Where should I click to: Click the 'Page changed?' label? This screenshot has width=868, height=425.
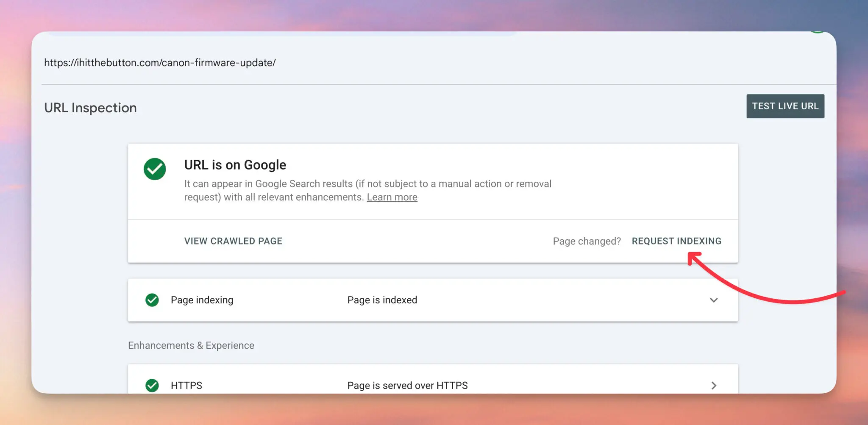click(x=587, y=241)
